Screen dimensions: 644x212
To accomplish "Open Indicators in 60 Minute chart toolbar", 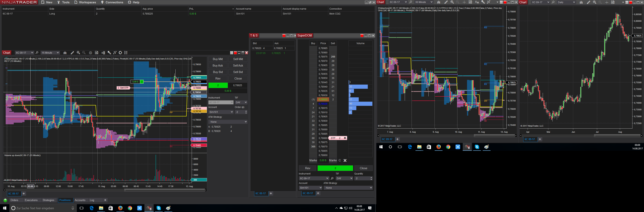I will (x=489, y=2).
